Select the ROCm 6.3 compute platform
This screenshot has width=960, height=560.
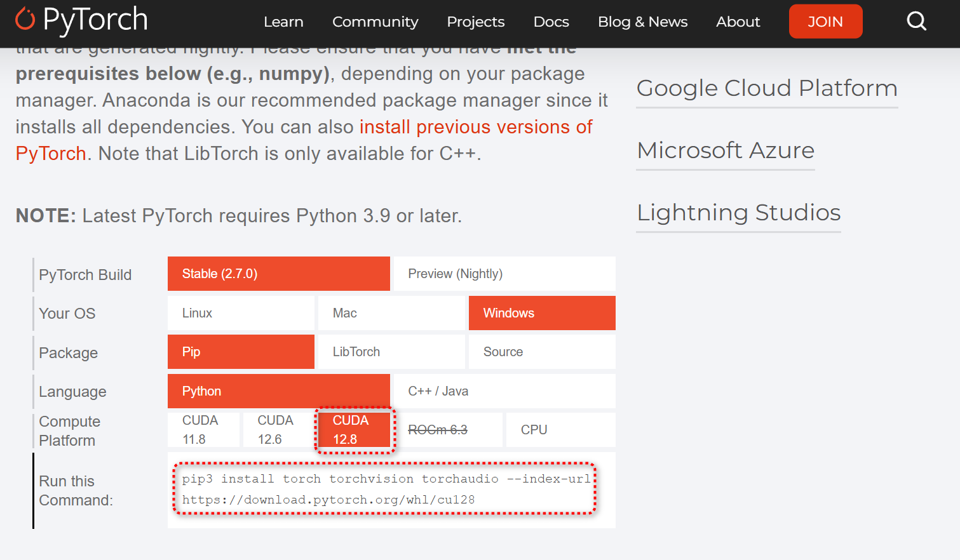coord(448,430)
